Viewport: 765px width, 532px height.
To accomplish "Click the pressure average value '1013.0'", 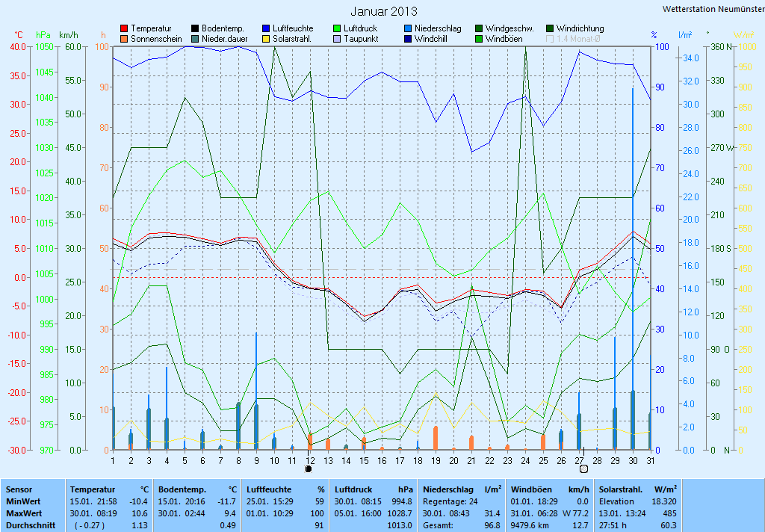I will click(x=400, y=526).
